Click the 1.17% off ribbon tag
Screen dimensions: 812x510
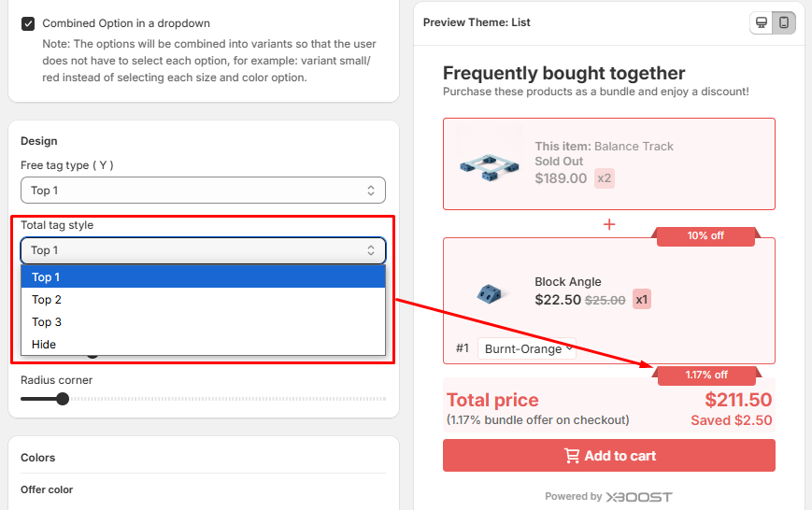[705, 375]
